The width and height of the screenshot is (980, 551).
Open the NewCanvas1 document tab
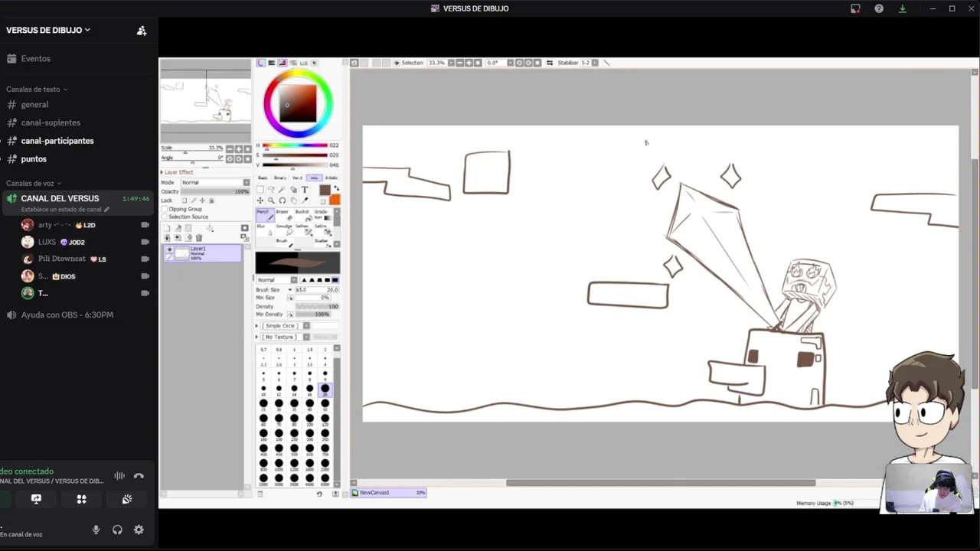tap(388, 493)
